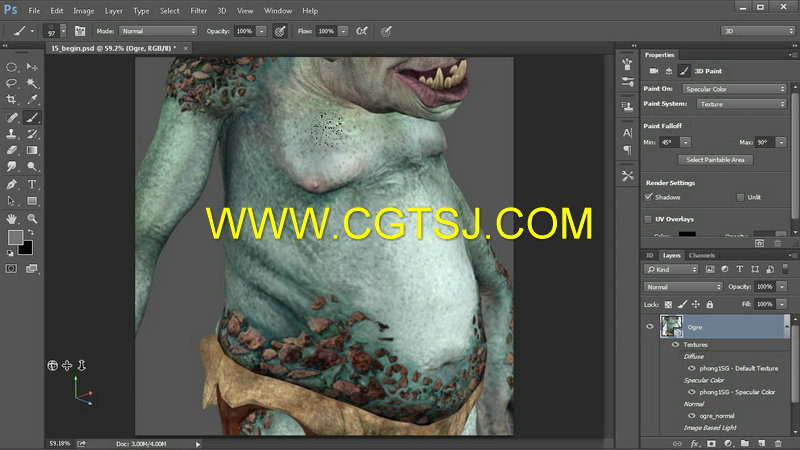The width and height of the screenshot is (800, 450).
Task: Open the Min falloff dropdown arrow
Action: click(686, 142)
